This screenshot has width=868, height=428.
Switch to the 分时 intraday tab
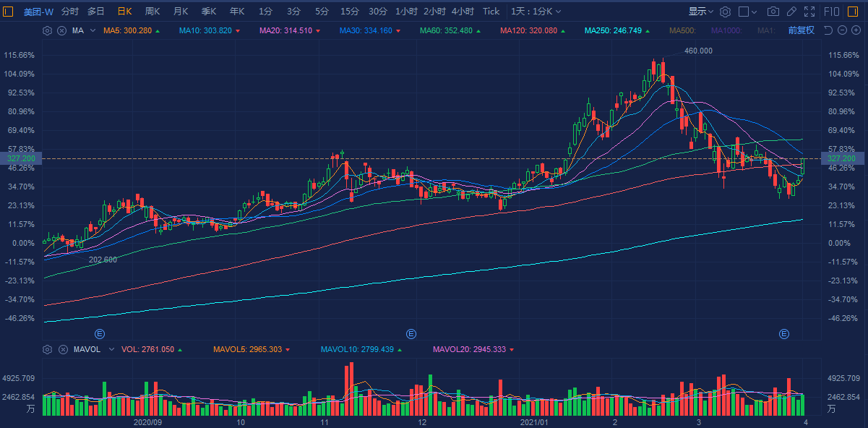coord(70,12)
